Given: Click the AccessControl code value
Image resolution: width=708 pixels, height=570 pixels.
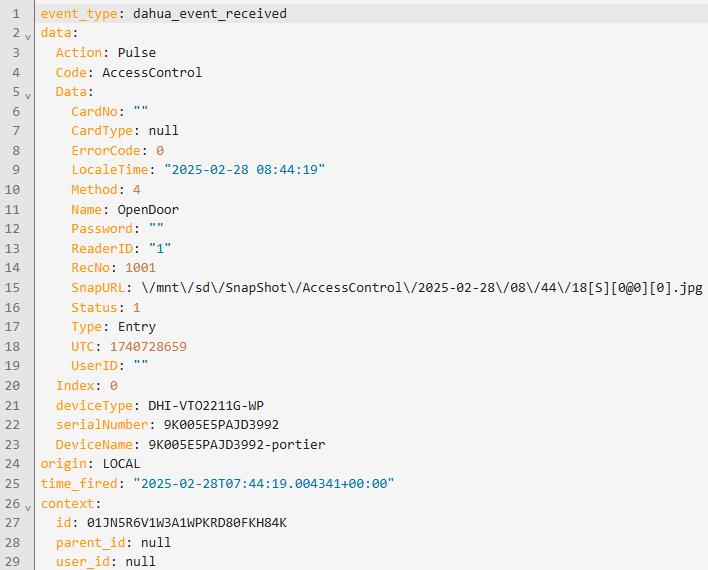Looking at the screenshot, I should (152, 72).
